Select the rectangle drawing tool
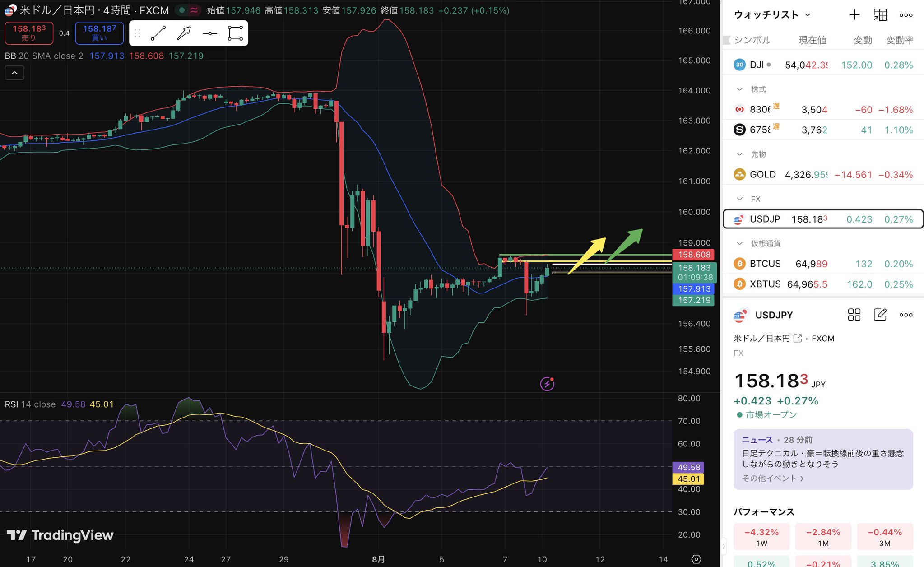The height and width of the screenshot is (567, 924). (x=235, y=33)
